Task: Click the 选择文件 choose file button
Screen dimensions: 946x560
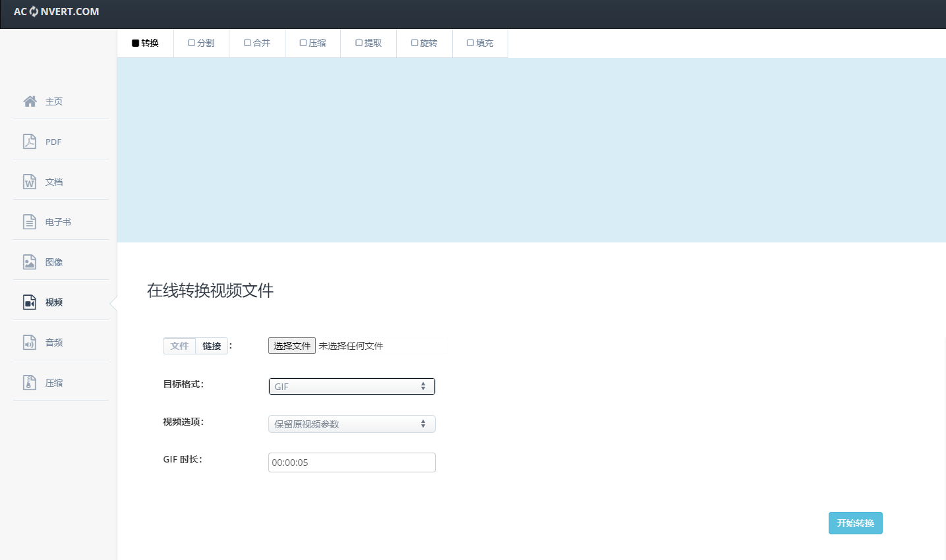Action: click(291, 346)
